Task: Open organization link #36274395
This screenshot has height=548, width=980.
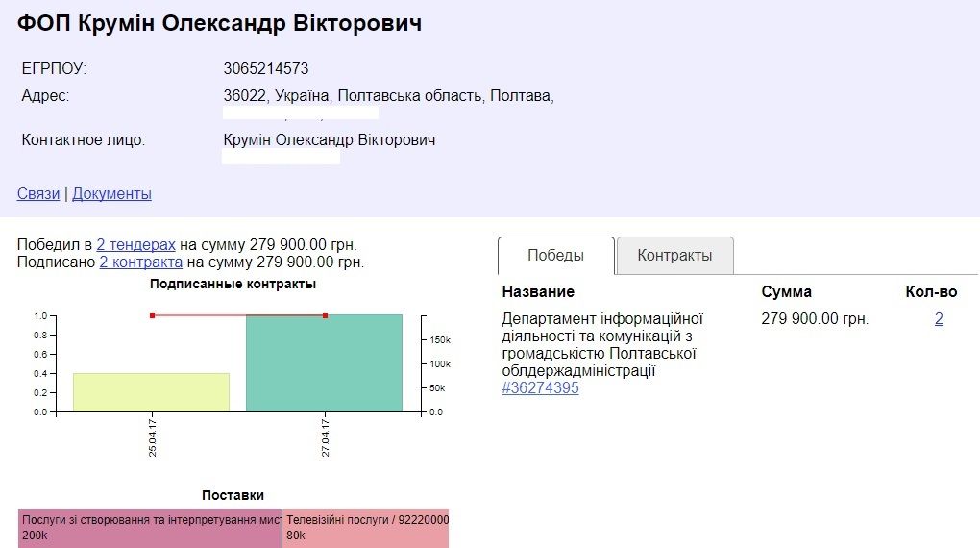Action: click(x=540, y=388)
